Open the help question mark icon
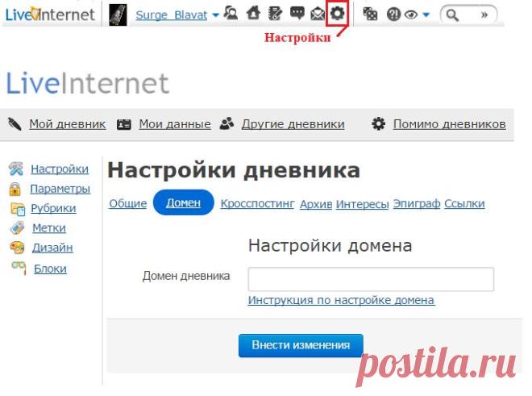The image size is (532, 396). (393, 15)
